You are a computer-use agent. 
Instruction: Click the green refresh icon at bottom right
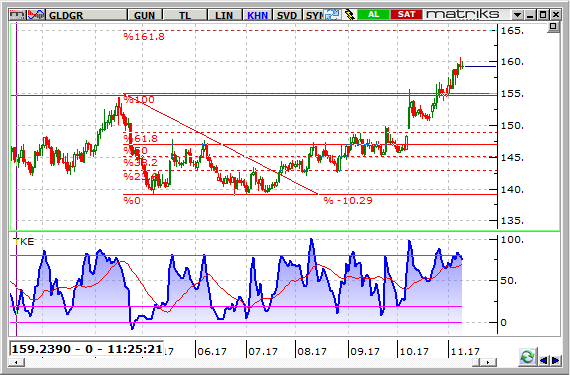coord(527,356)
